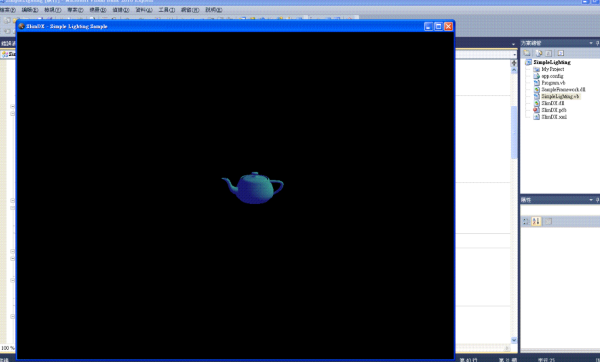Select the Categorized view icon in Properties panel
This screenshot has width=600, height=362.
(526, 221)
